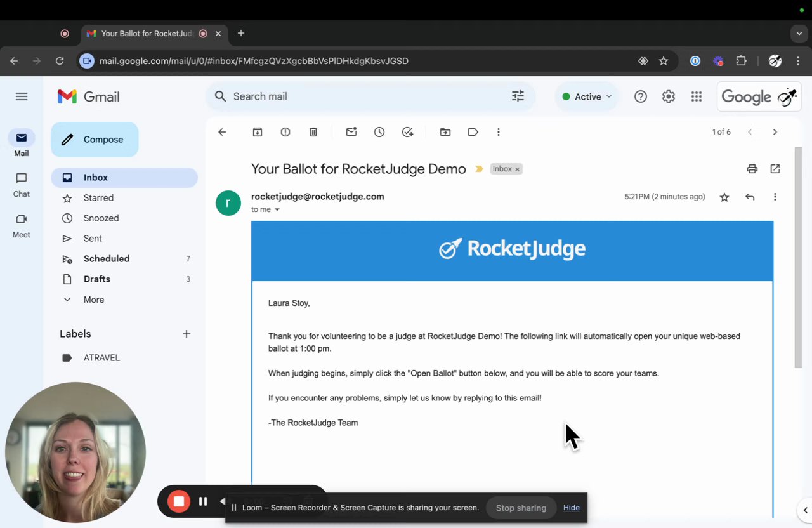Open Gmail Settings gear

pos(669,96)
